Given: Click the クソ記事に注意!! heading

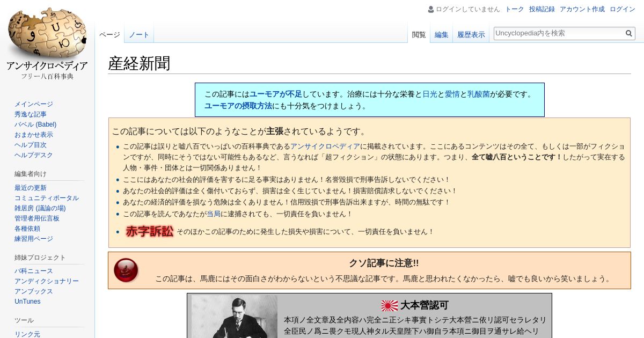Looking at the screenshot, I should point(384,263).
